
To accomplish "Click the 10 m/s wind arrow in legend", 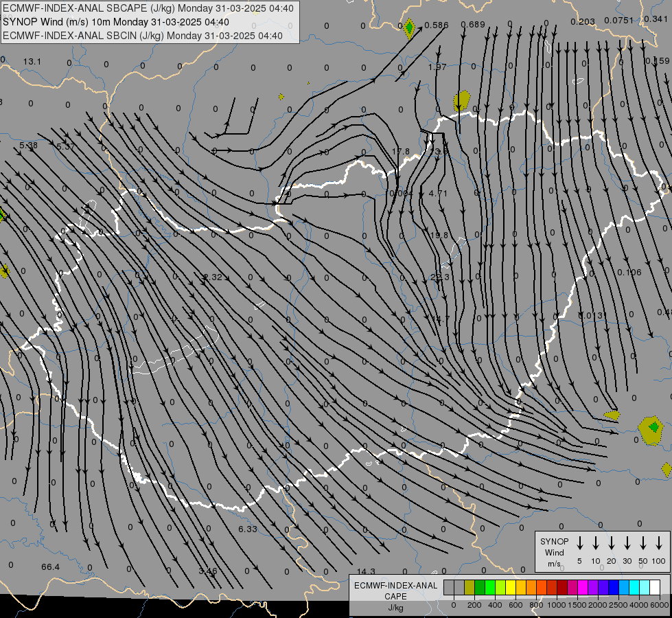I will coord(596,542).
